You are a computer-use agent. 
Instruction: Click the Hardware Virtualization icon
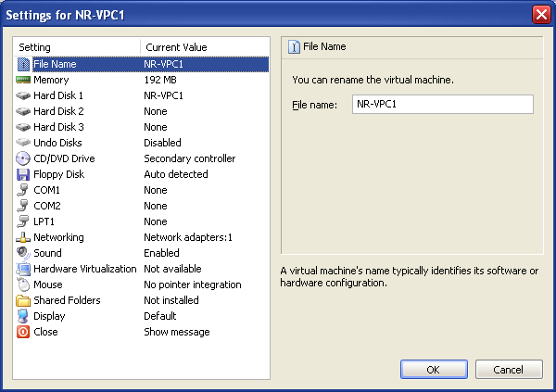click(x=23, y=269)
